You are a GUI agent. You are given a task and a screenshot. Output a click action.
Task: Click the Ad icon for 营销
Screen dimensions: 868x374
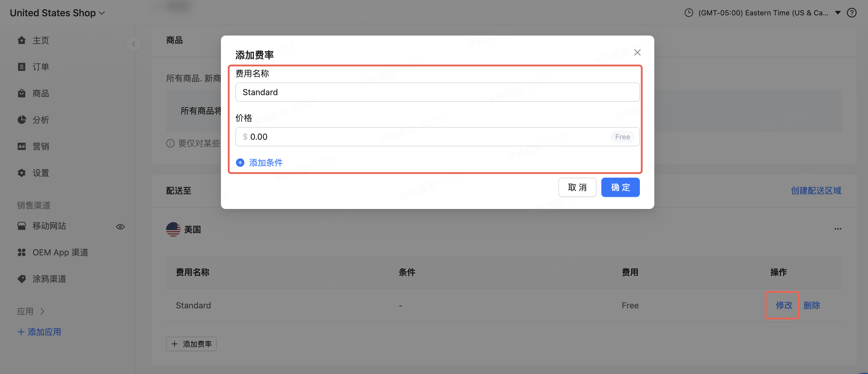(22, 146)
